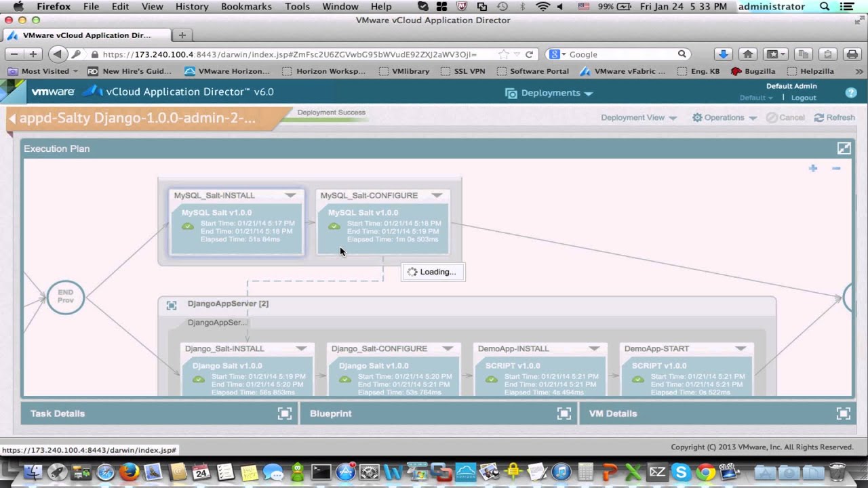Open the Tools menu
The width and height of the screenshot is (868, 488).
(297, 6)
